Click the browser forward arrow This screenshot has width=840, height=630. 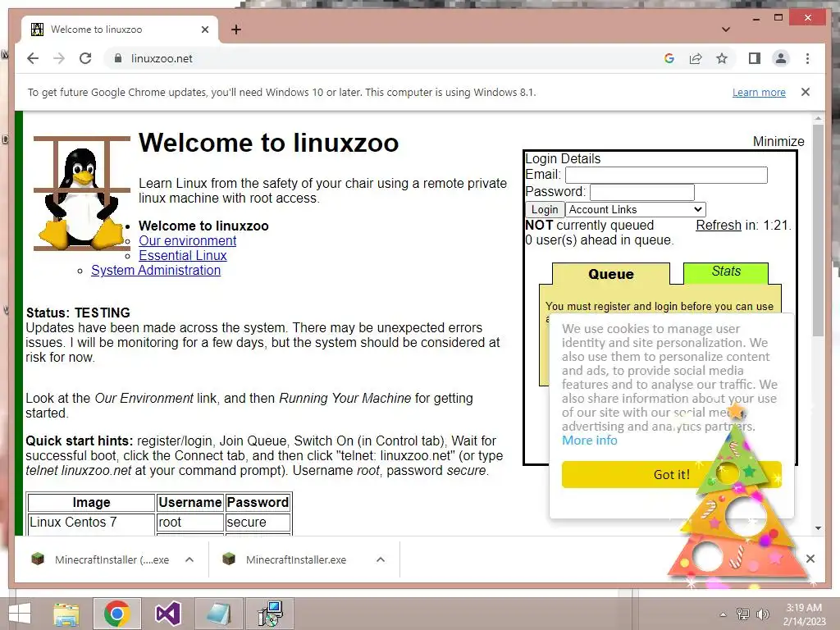[x=59, y=58]
